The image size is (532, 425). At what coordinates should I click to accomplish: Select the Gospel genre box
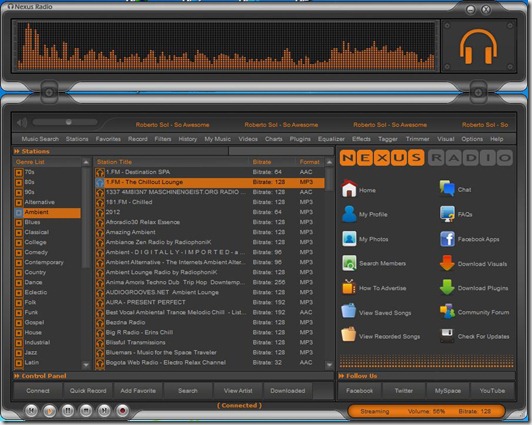(x=19, y=323)
